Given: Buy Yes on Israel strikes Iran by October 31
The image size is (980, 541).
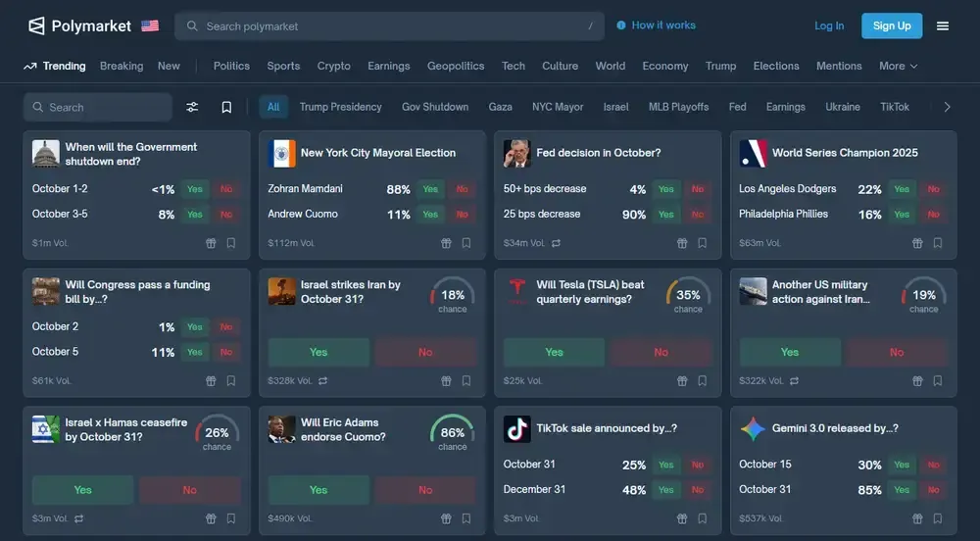Looking at the screenshot, I should point(318,353).
